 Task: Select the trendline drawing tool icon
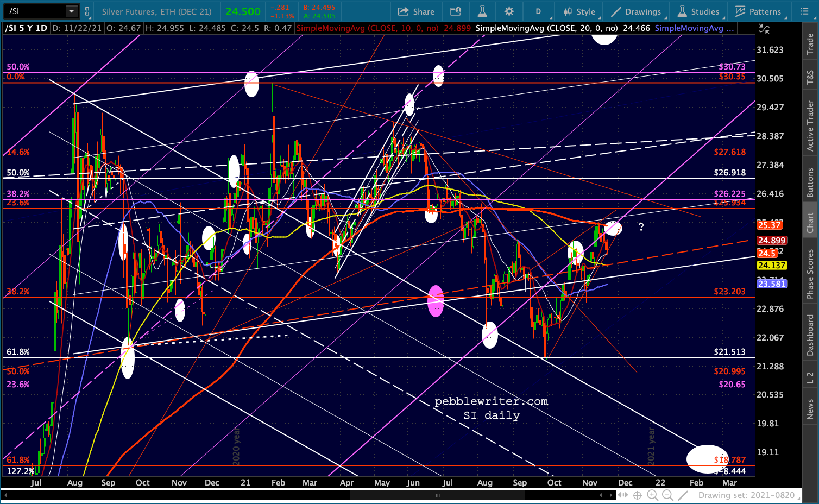tap(683, 495)
